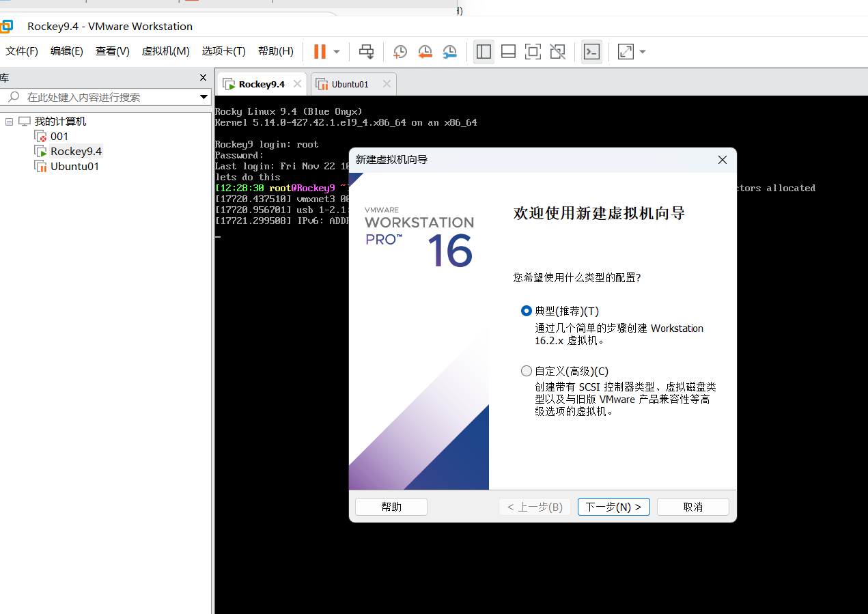Viewport: 868px width, 614px height.
Task: Select the Rockey9.4 virtual machine in library
Action: (x=76, y=152)
